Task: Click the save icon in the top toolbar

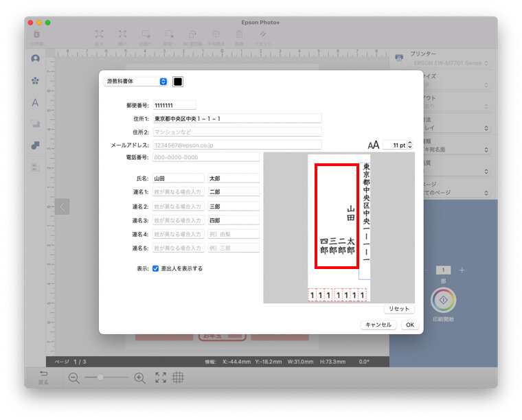Action: click(x=36, y=34)
